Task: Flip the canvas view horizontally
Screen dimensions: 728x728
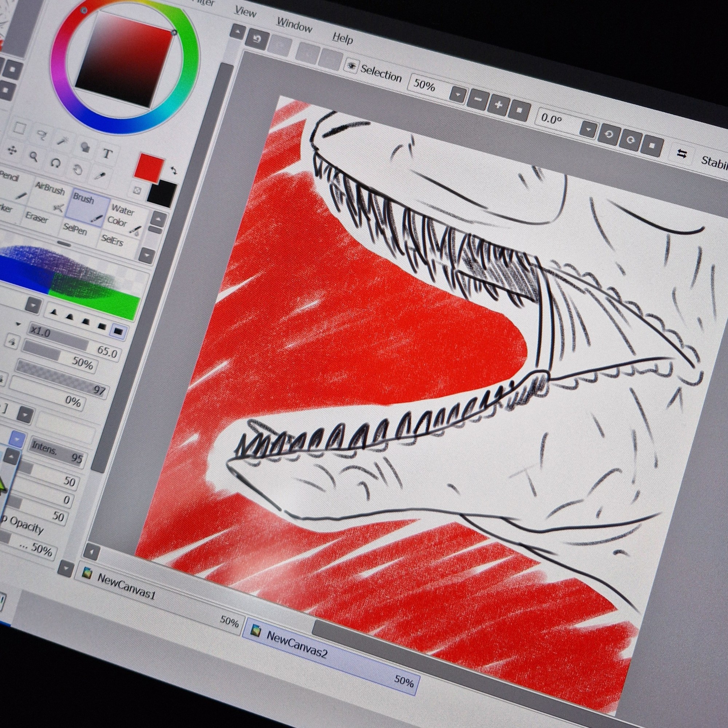Action: click(682, 154)
